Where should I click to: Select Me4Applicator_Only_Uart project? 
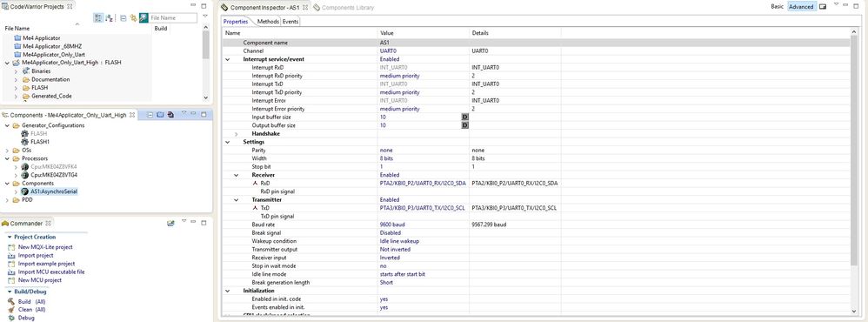coord(53,54)
